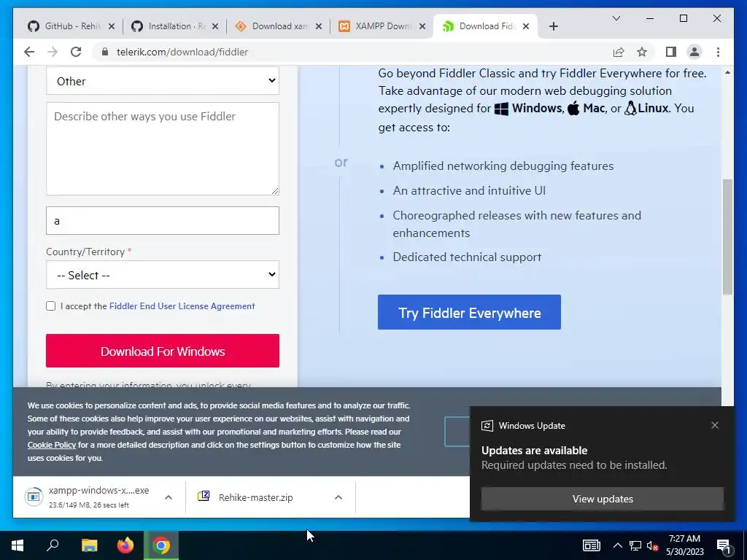Close the Download Fiddler tab
747x560 pixels.
[526, 26]
